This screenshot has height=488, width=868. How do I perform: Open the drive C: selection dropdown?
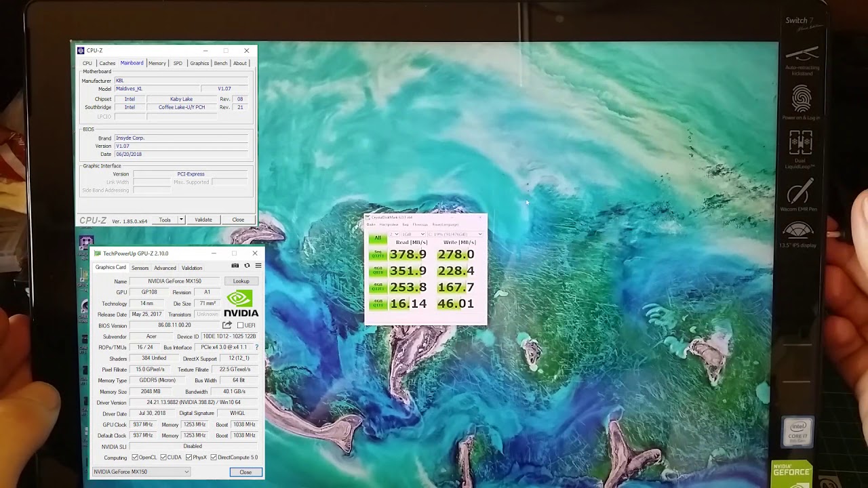(454, 235)
